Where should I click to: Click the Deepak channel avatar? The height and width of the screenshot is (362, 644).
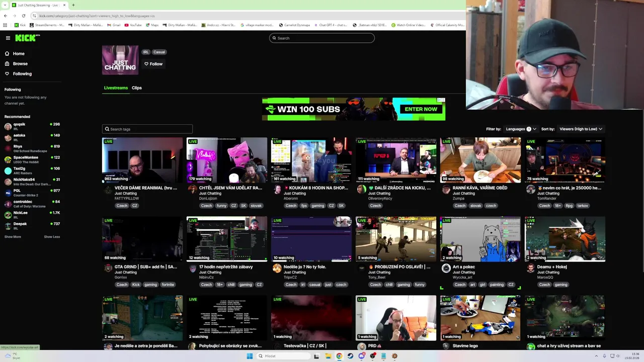tap(8, 226)
